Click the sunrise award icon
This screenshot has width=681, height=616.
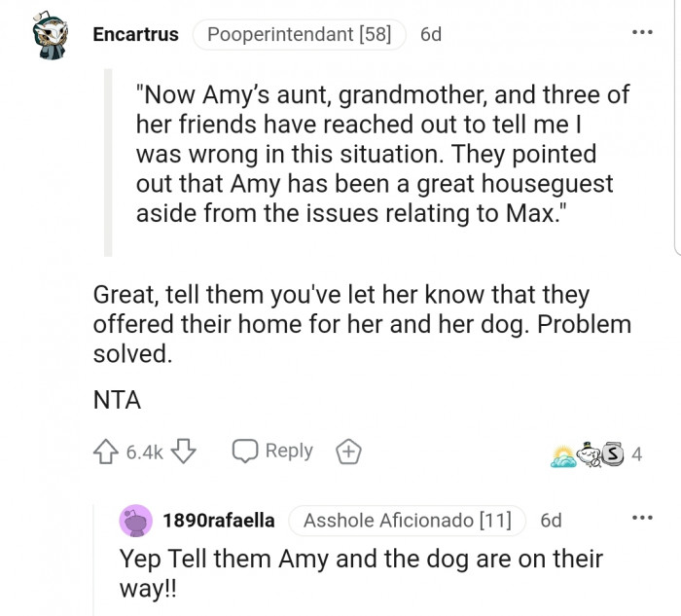(x=565, y=454)
